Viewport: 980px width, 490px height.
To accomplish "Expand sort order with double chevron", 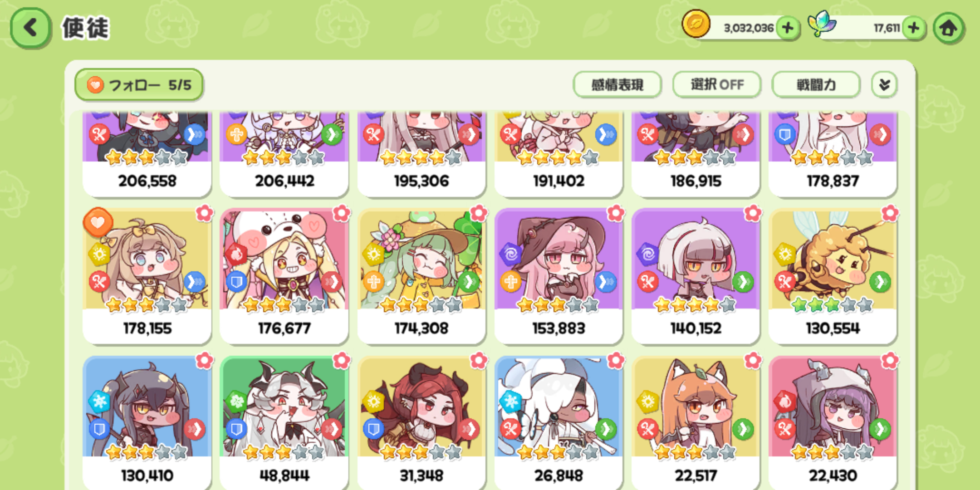I will tap(884, 84).
